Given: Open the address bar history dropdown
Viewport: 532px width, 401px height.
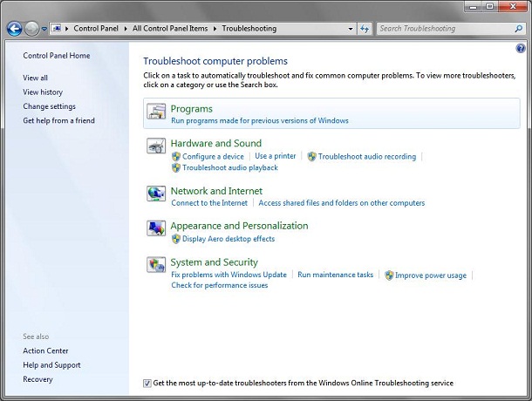Looking at the screenshot, I should point(351,29).
